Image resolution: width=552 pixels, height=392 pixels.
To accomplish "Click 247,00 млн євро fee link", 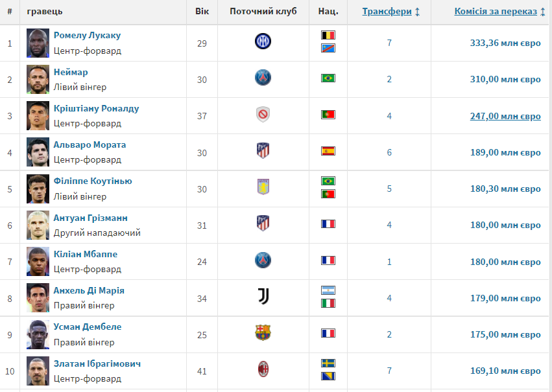I will (x=505, y=116).
